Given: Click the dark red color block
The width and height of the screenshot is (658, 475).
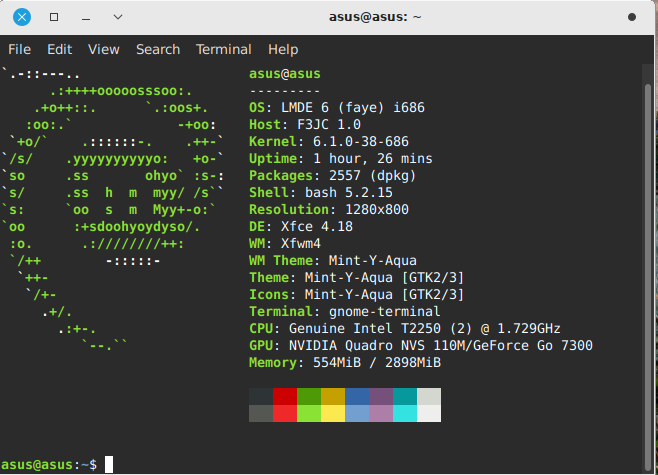Looking at the screenshot, I should [285, 397].
